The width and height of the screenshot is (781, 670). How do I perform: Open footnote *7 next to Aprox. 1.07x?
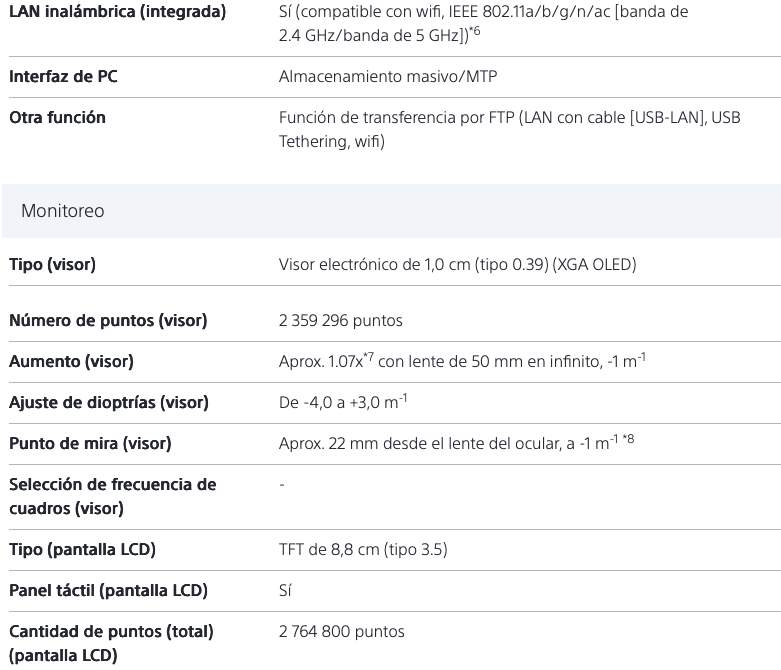(x=368, y=357)
